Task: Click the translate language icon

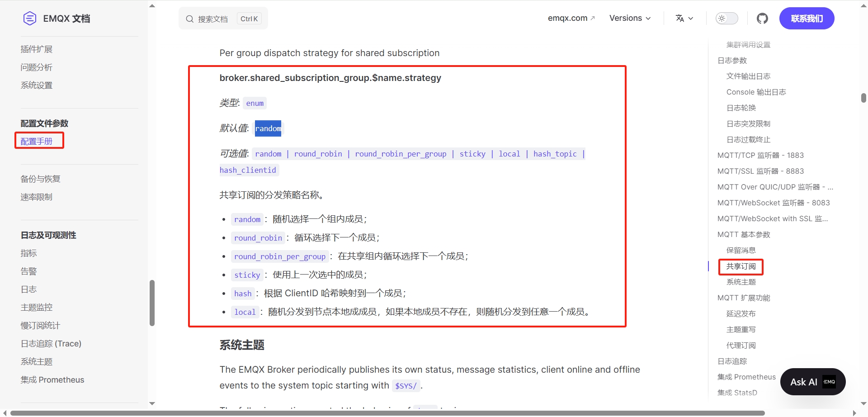Action: pos(679,19)
